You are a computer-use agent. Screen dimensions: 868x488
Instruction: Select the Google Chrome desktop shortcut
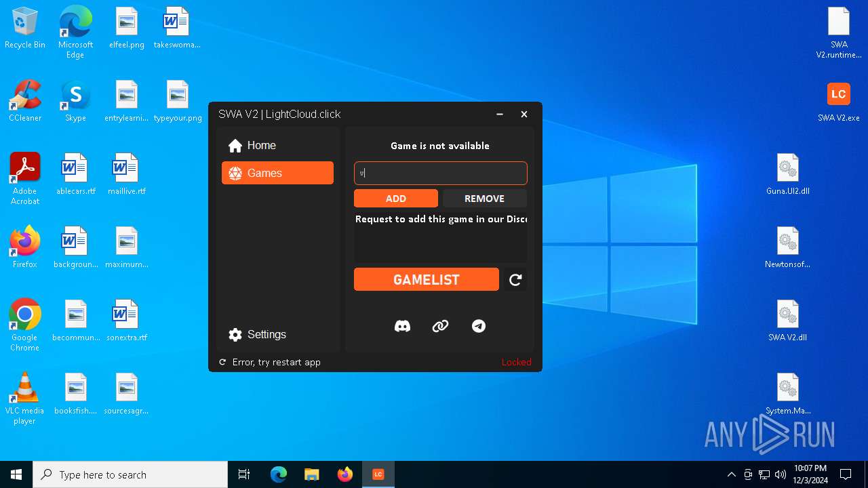25,324
